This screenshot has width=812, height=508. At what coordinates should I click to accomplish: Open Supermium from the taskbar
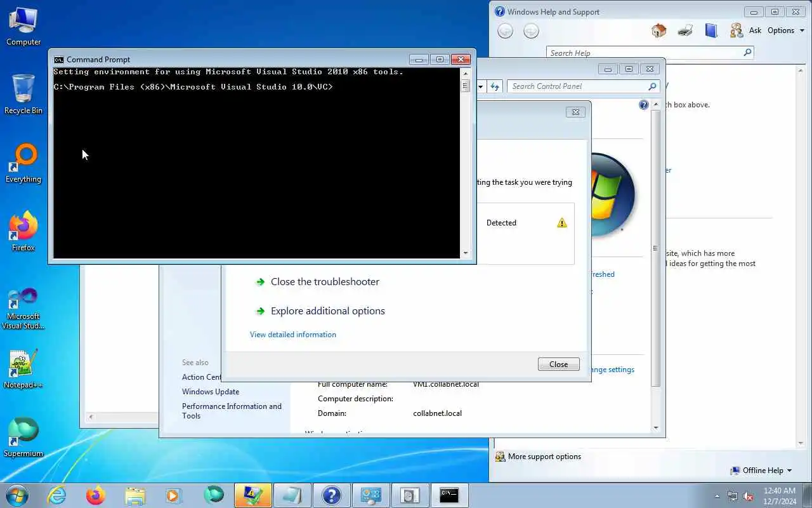click(214, 495)
